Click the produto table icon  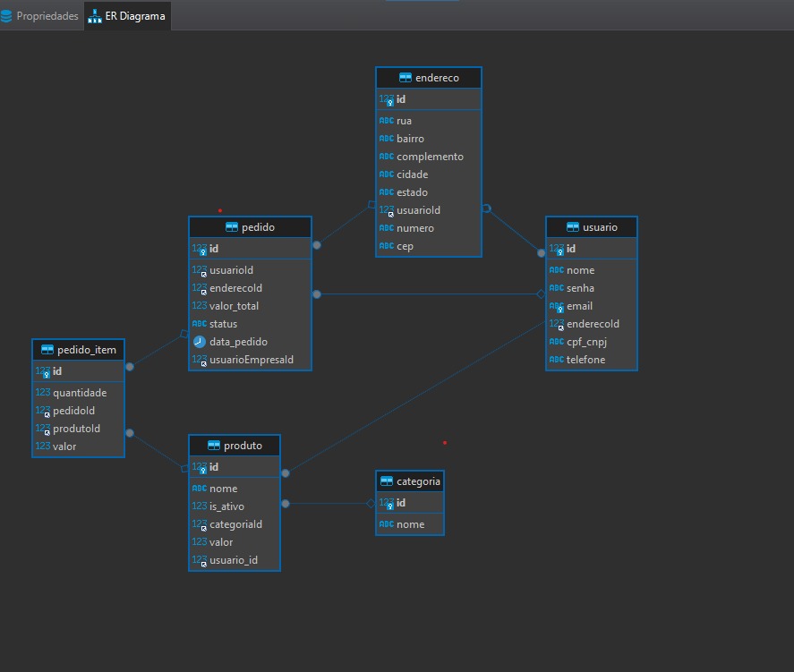tap(214, 446)
